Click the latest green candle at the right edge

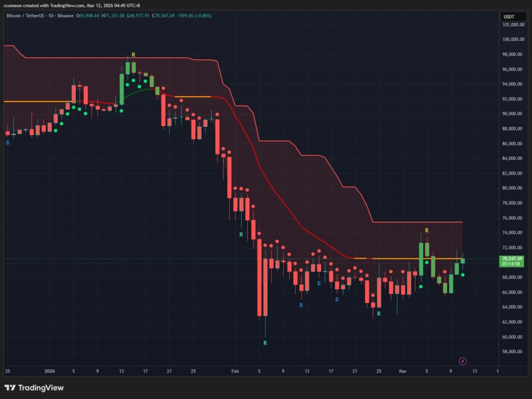(463, 260)
